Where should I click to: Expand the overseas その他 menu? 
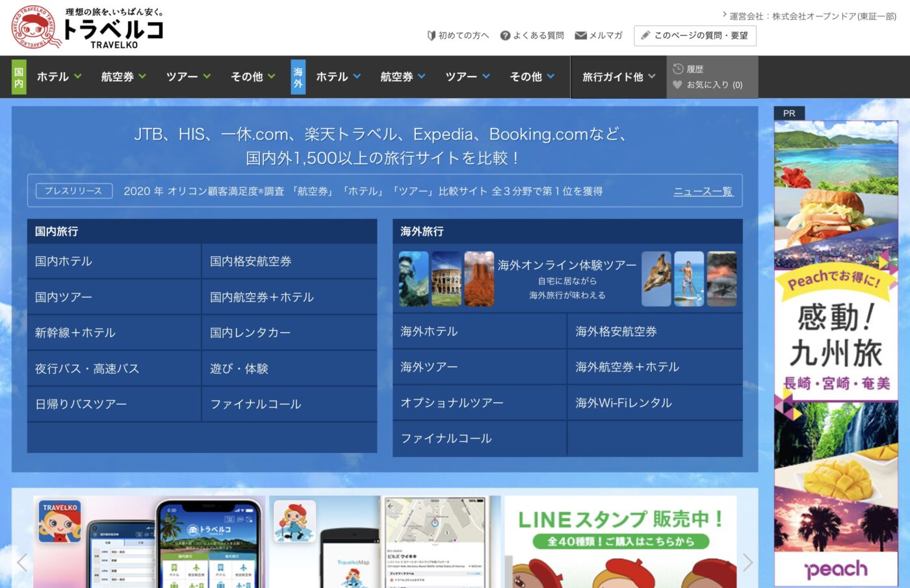click(532, 77)
